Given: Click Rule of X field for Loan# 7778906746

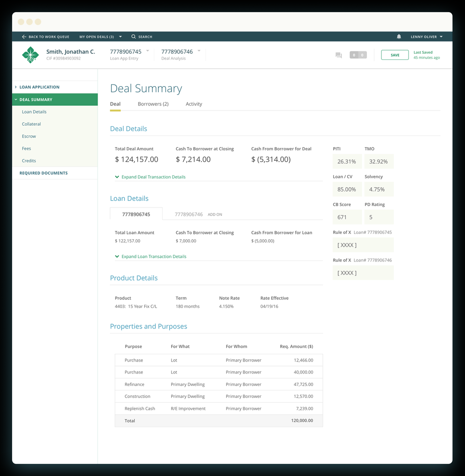Looking at the screenshot, I should click(363, 273).
